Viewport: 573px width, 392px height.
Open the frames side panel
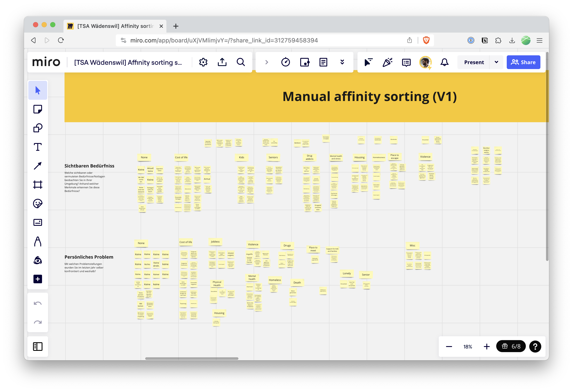pos(38,346)
